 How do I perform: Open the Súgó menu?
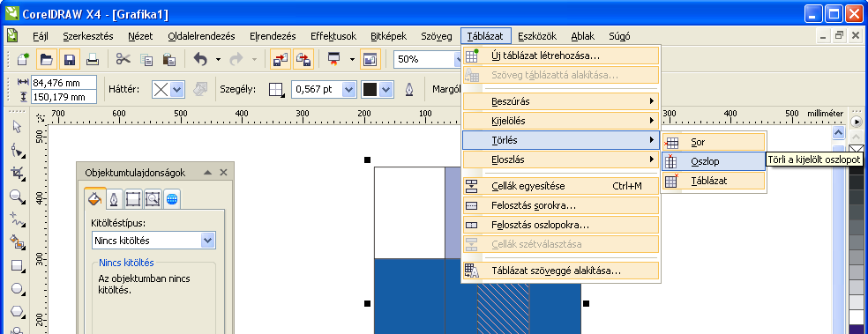point(619,36)
